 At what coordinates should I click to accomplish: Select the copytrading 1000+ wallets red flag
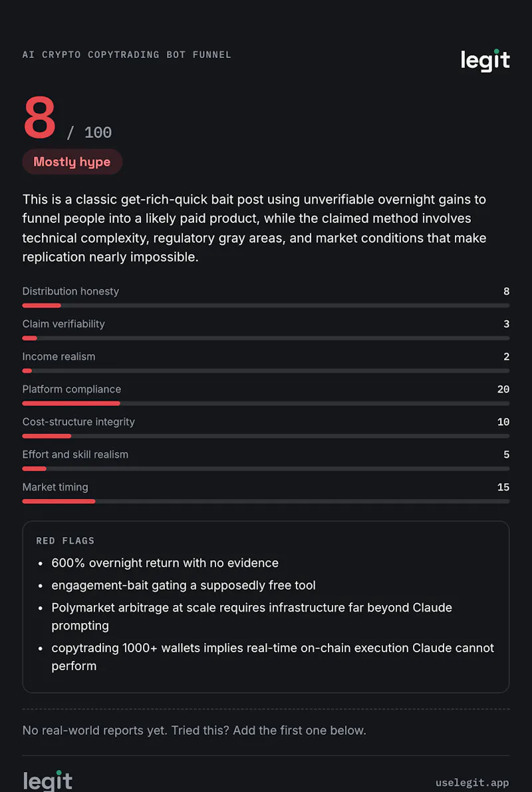273,657
